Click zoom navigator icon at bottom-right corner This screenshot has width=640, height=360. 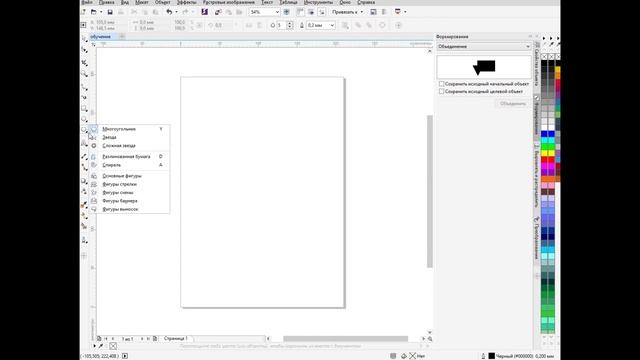(430, 339)
